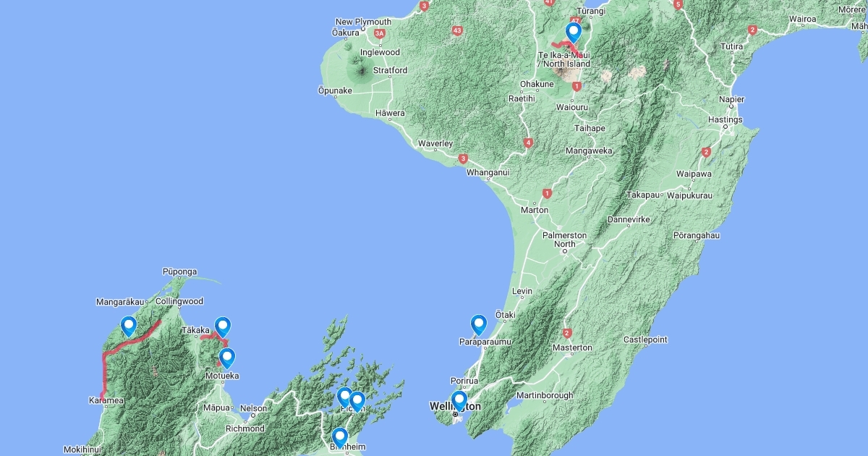
Task: Click the Pōrangahau label
Action: tap(697, 236)
